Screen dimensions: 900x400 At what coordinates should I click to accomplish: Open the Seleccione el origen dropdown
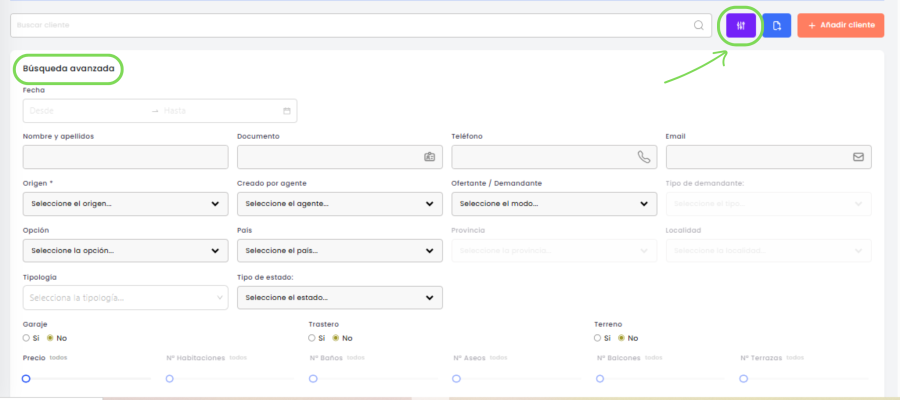click(x=126, y=204)
